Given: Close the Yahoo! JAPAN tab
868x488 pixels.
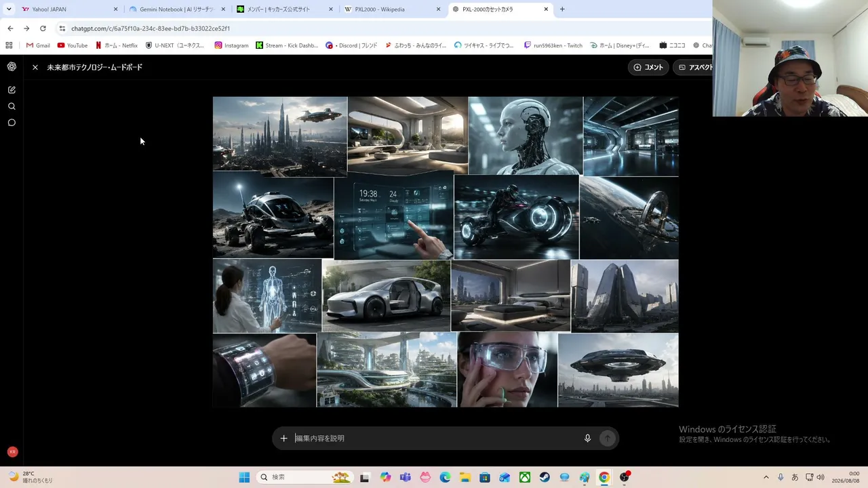Looking at the screenshot, I should [x=115, y=9].
